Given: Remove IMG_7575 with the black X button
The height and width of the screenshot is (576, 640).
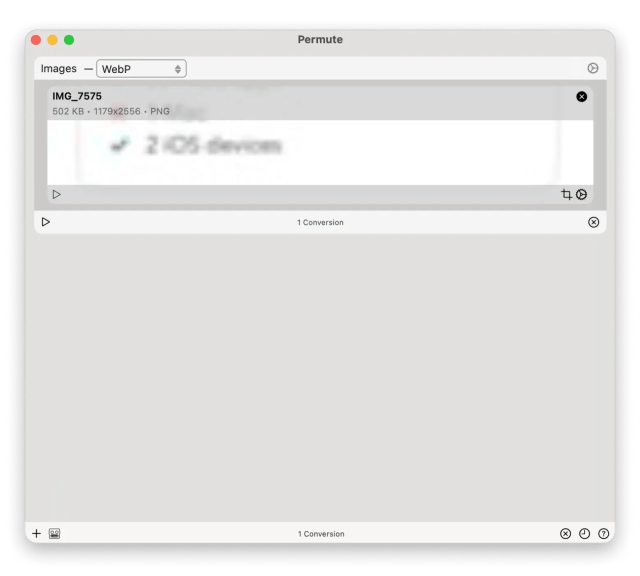Looking at the screenshot, I should click(x=581, y=96).
